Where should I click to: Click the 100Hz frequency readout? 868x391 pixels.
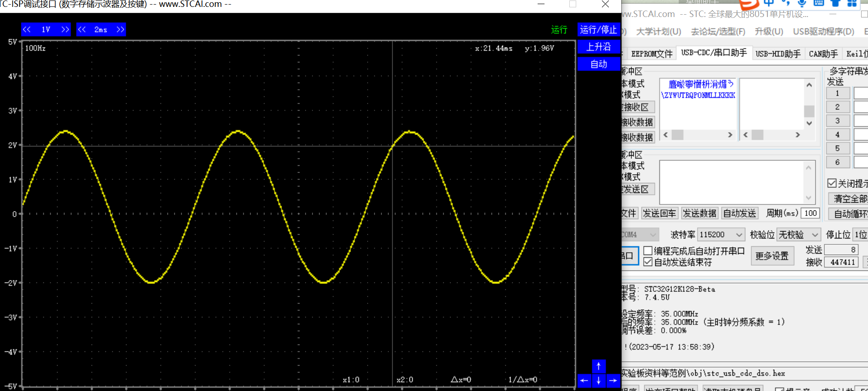[35, 48]
